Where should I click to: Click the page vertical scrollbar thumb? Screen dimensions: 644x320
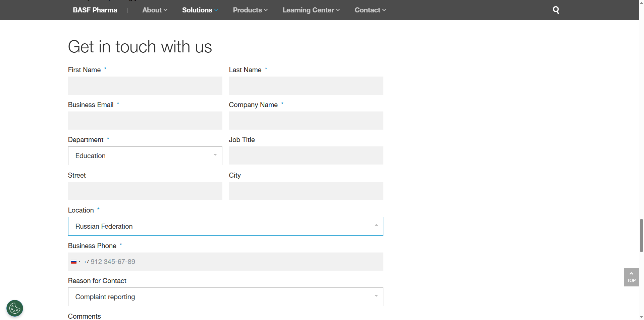[x=641, y=235]
